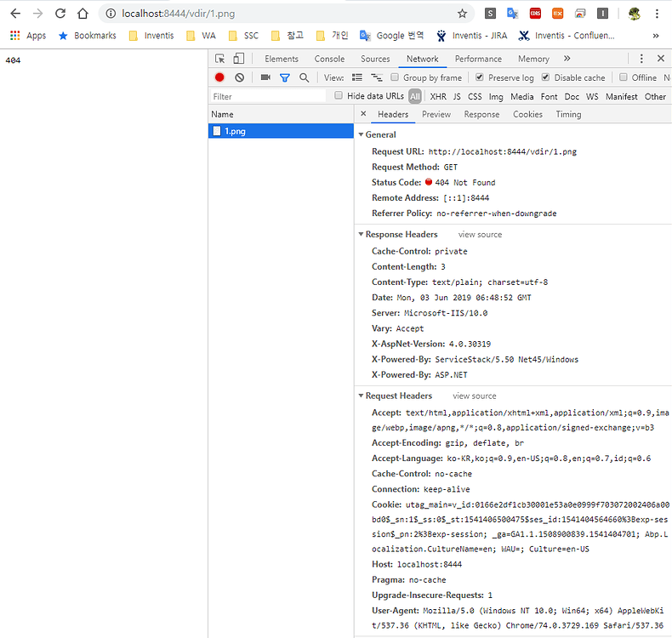This screenshot has width=672, height=638.
Task: Open the red CORS extension
Action: point(535,14)
